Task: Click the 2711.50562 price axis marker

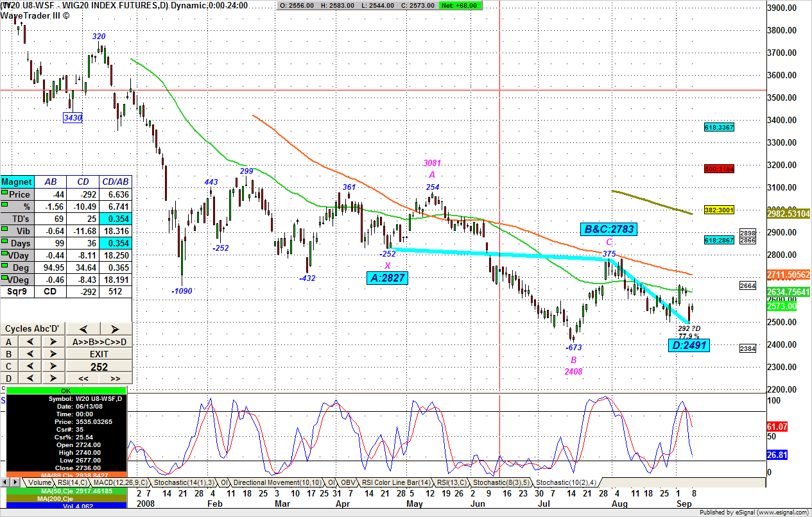Action: (x=789, y=275)
